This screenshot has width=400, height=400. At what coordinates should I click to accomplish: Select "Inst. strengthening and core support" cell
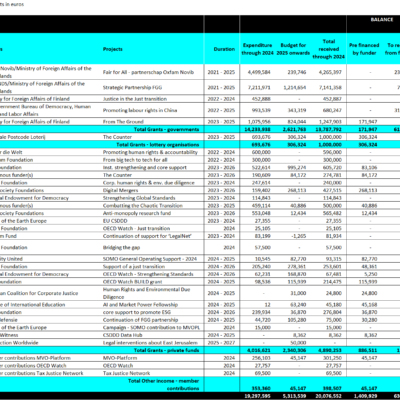click(144, 168)
